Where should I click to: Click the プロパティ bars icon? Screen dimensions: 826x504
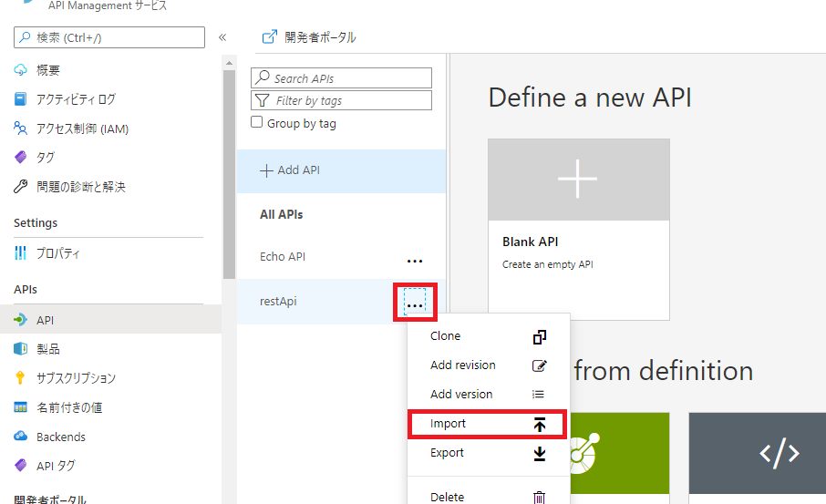click(20, 253)
